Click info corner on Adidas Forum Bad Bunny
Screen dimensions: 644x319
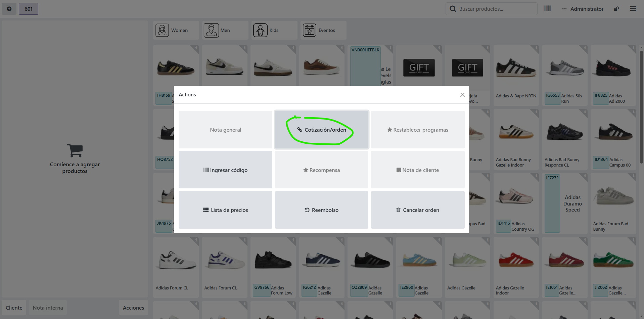pos(633,176)
